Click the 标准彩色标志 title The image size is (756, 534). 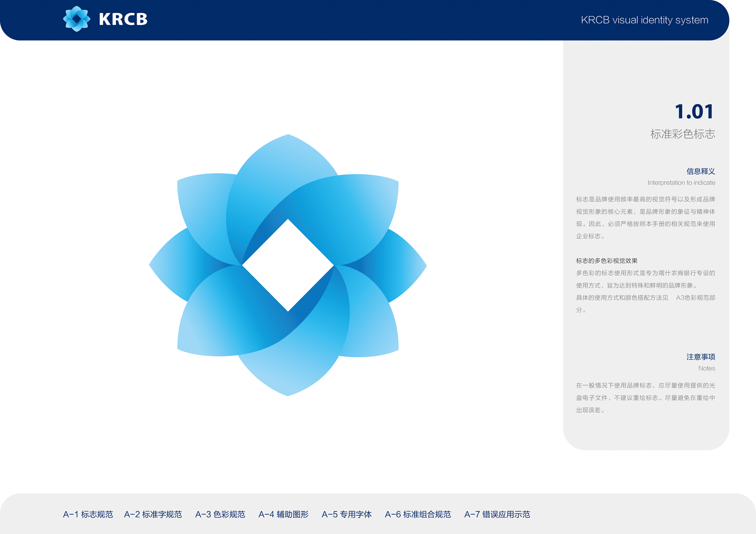683,134
